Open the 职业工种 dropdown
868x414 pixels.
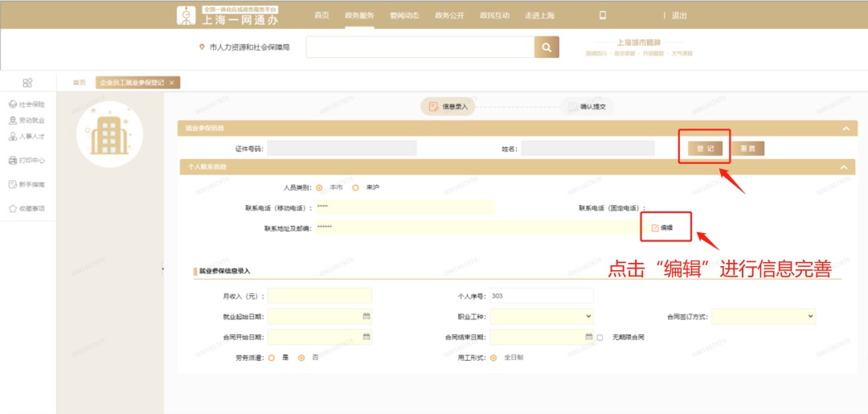click(x=541, y=317)
